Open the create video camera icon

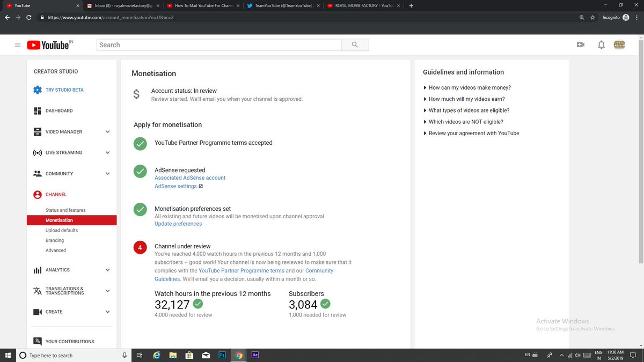(x=580, y=45)
